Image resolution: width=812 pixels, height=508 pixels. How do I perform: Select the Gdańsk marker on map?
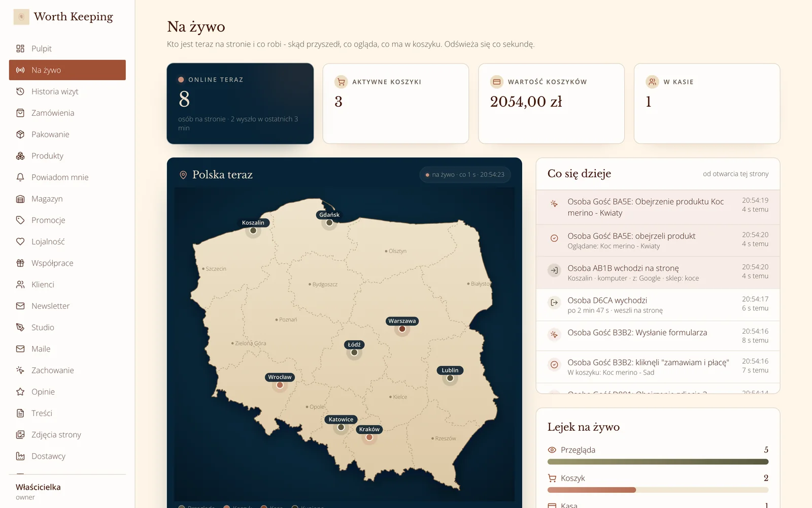(329, 223)
